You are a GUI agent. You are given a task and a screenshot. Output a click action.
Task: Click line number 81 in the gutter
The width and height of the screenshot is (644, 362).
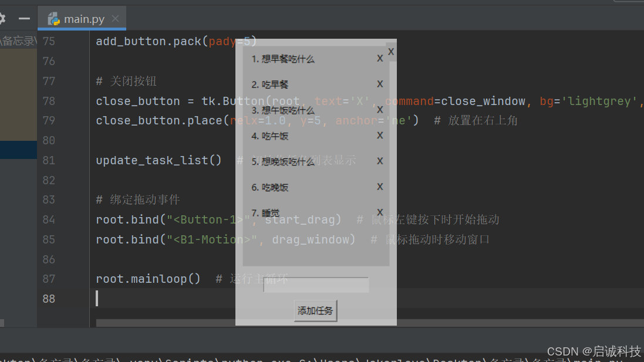pyautogui.click(x=49, y=160)
